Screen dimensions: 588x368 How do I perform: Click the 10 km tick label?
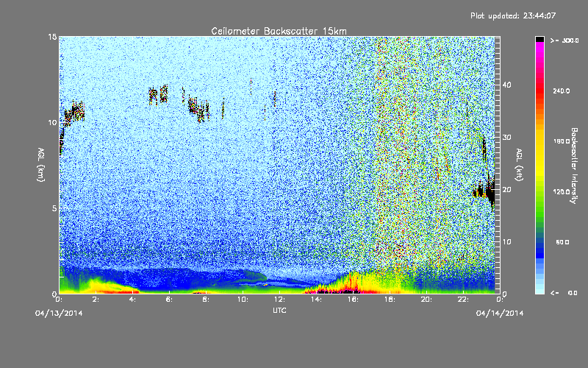52,123
